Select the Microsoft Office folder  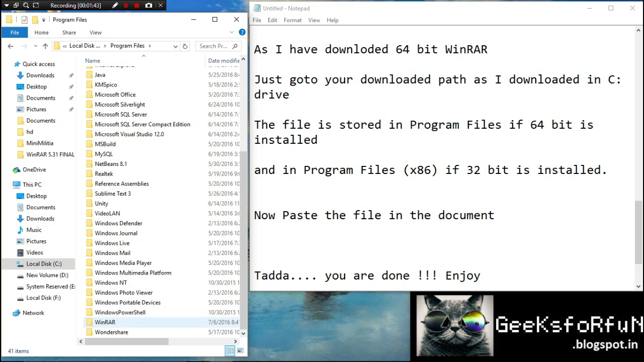pos(115,95)
